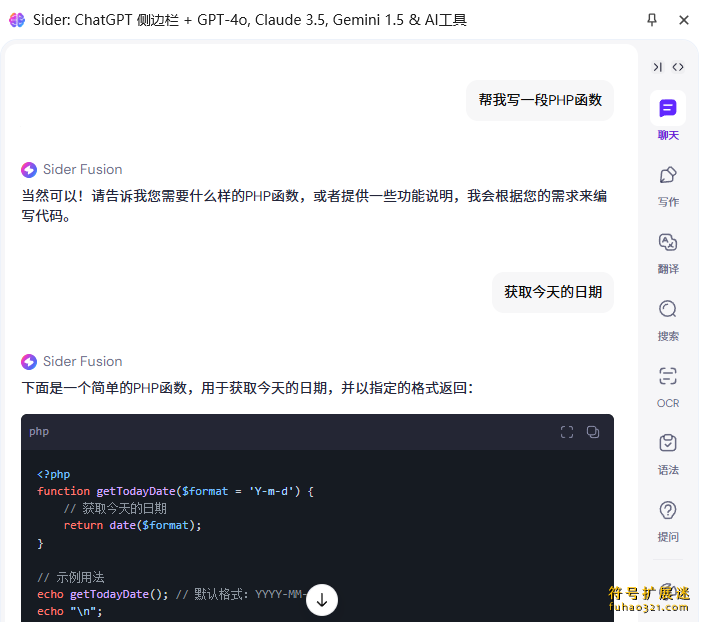This screenshot has height=622, width=704.
Task: Copy the php code block
Action: point(593,432)
